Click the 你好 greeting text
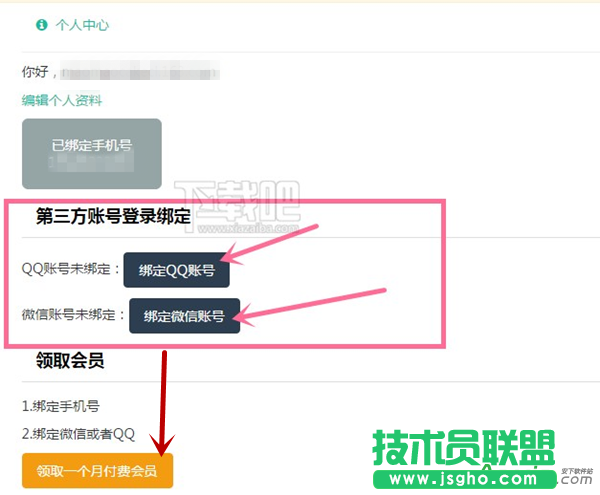Viewport: 600px width, 495px height. [36, 72]
